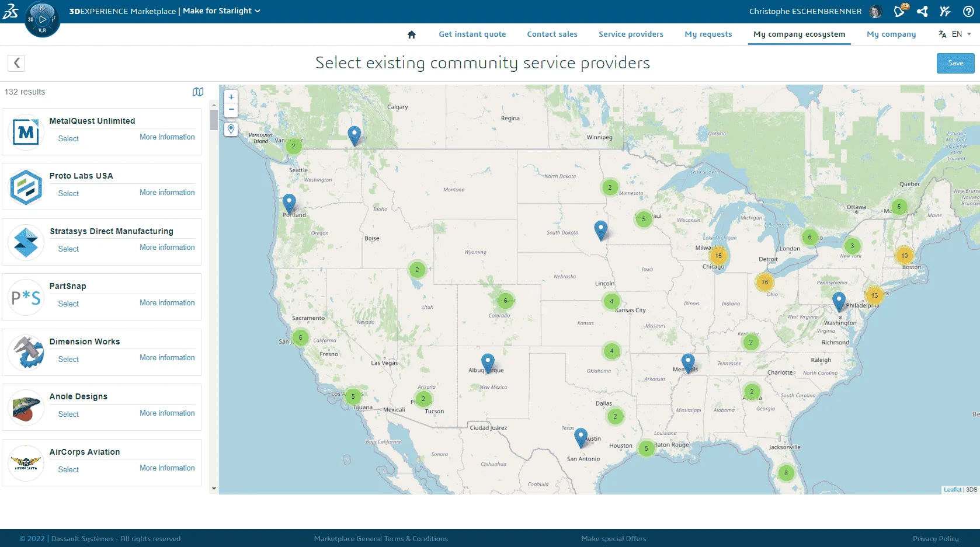Image resolution: width=980 pixels, height=547 pixels.
Task: Zoom in using the plus control
Action: click(231, 97)
